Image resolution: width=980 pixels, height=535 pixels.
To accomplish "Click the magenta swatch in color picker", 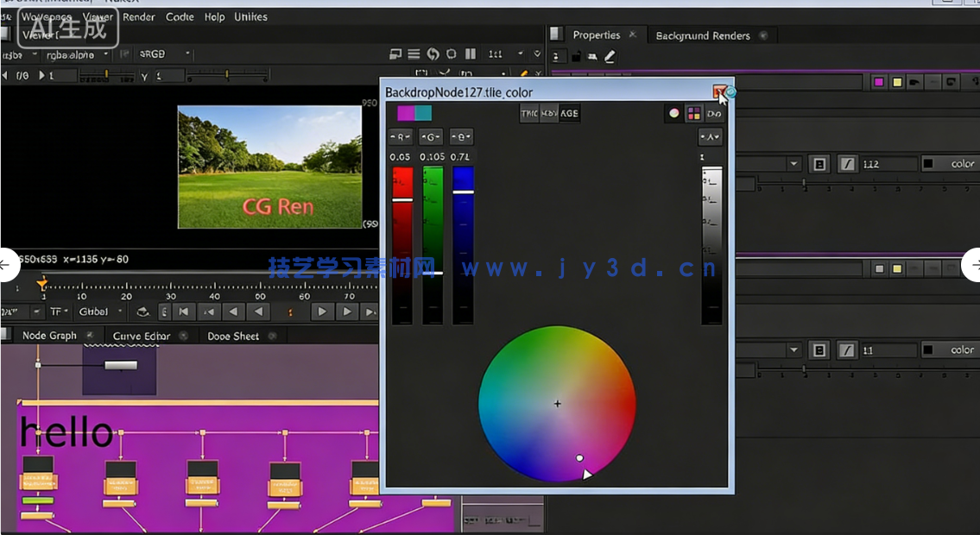I will point(406,113).
